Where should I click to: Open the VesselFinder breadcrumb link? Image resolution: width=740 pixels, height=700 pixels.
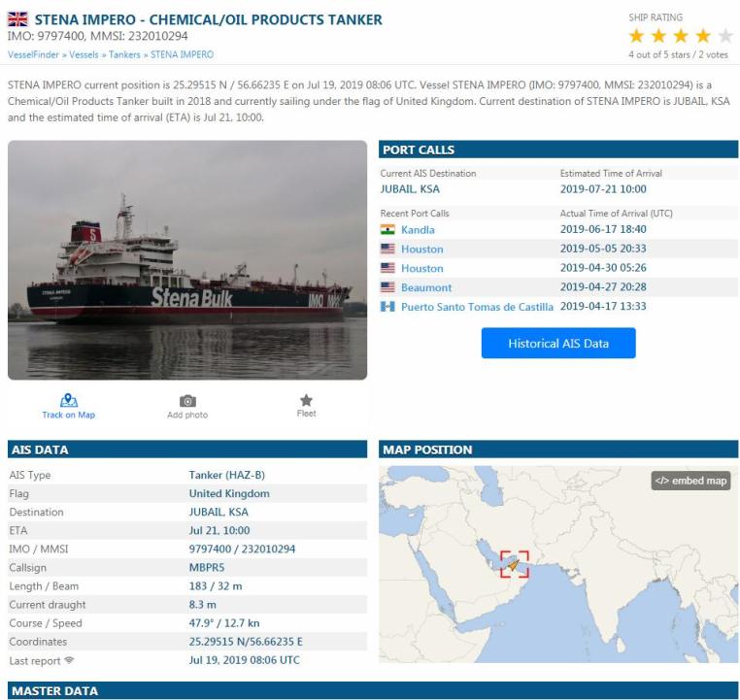pos(33,54)
